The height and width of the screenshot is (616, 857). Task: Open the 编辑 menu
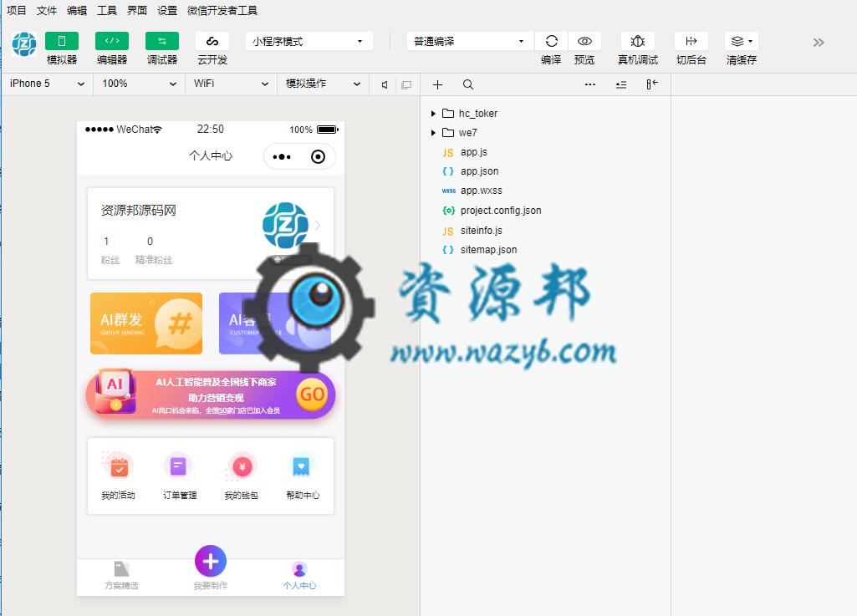[77, 10]
